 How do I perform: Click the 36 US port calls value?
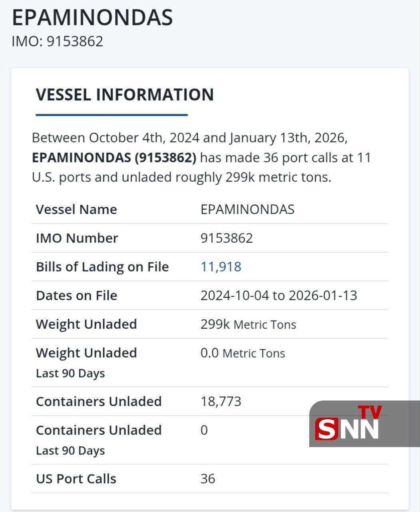point(208,479)
